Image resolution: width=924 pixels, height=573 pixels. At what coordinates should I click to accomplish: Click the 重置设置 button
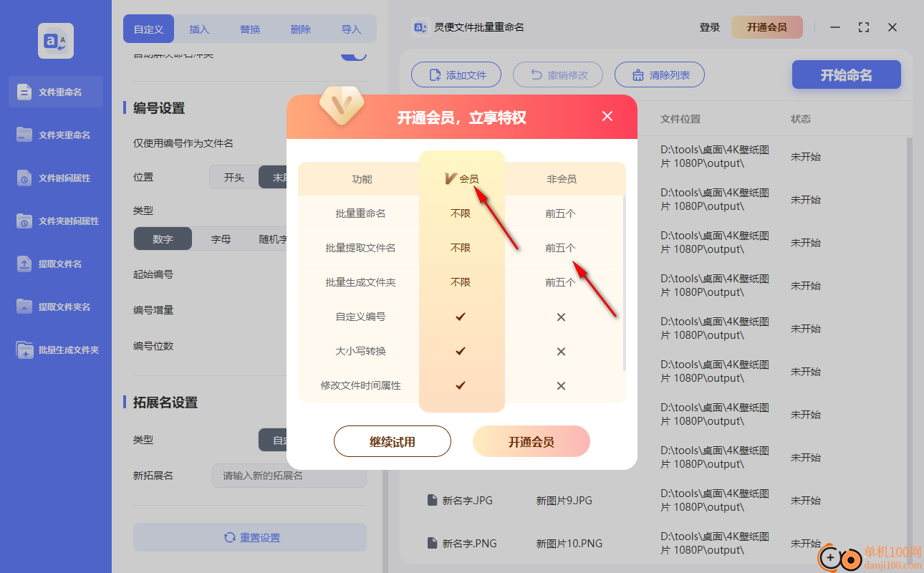(250, 537)
